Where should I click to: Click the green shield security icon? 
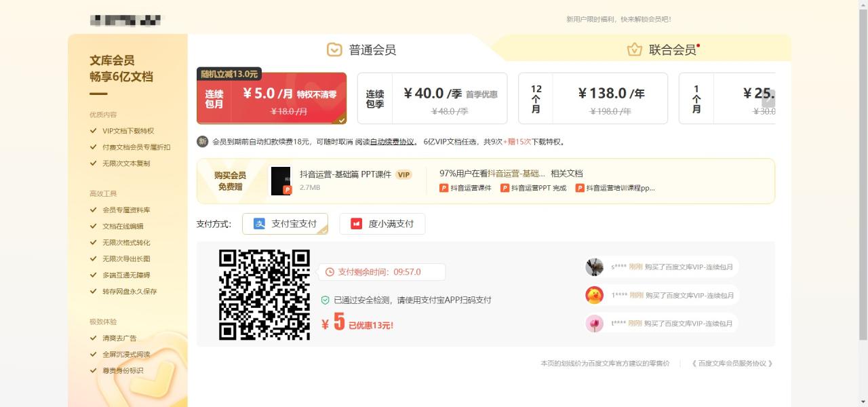[x=325, y=300]
